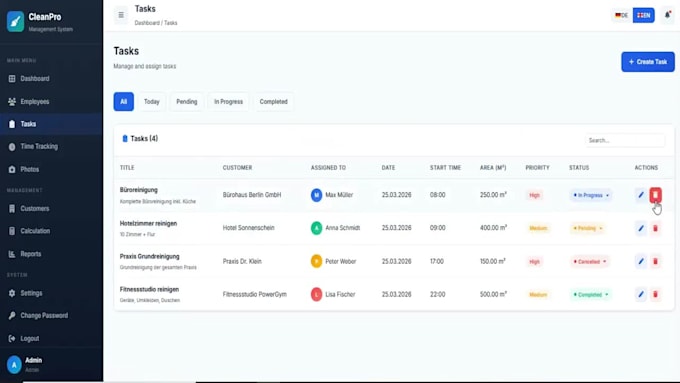Click customer Praxis Dr. Klein

click(242, 262)
